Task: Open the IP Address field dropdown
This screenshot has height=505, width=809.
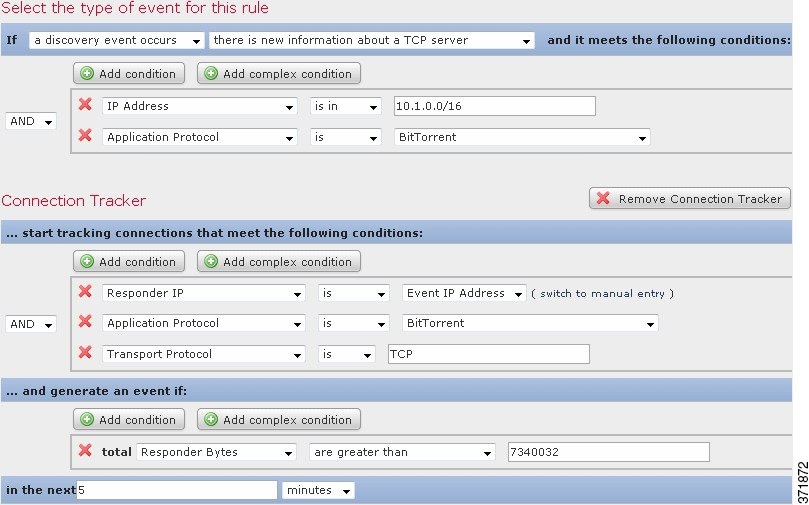Action: (x=200, y=106)
